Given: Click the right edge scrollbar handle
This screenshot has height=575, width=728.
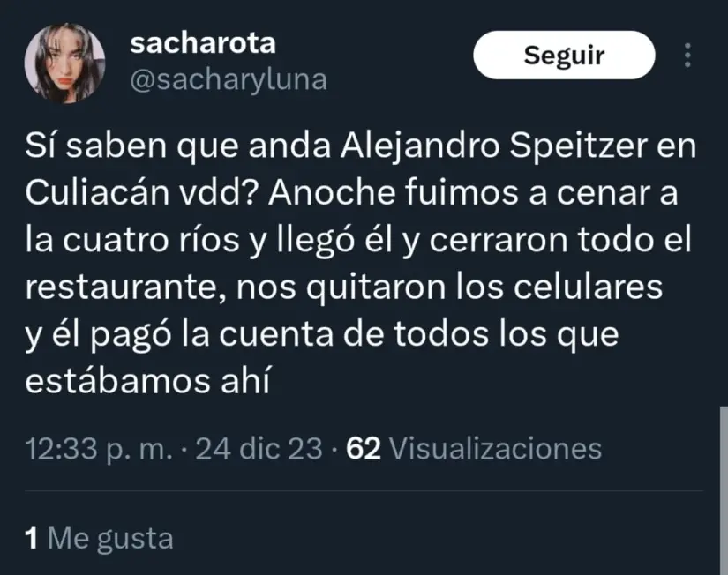Looking at the screenshot, I should 724,490.
